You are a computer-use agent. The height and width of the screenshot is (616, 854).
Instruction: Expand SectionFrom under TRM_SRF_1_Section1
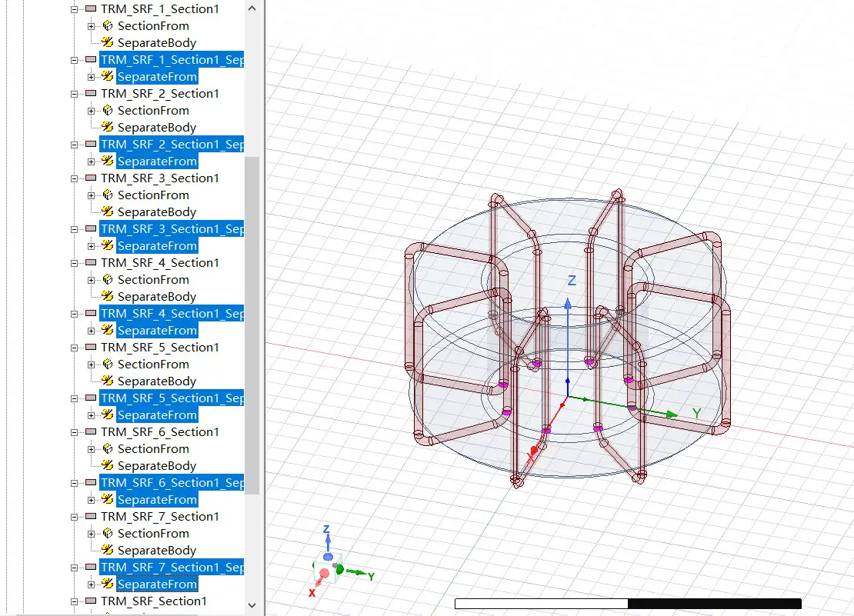pos(91,26)
